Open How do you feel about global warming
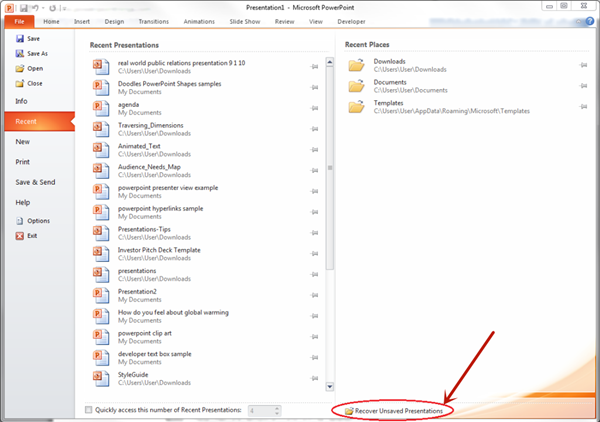 [207, 316]
